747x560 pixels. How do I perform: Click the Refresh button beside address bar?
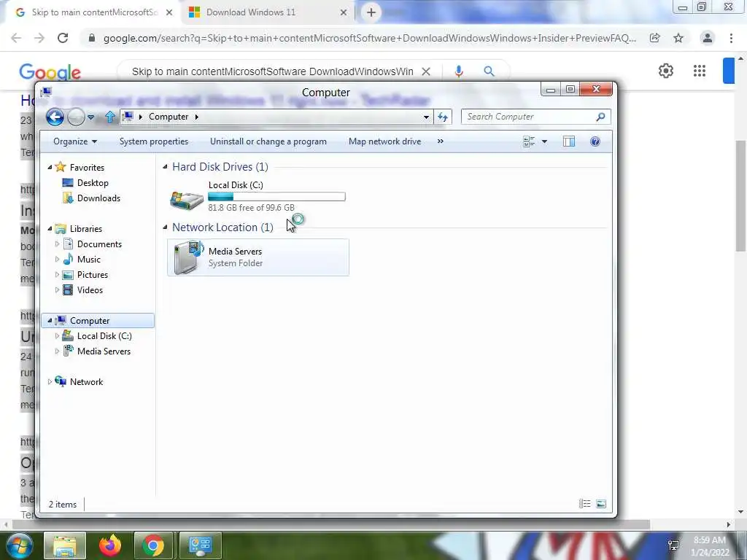pos(443,117)
